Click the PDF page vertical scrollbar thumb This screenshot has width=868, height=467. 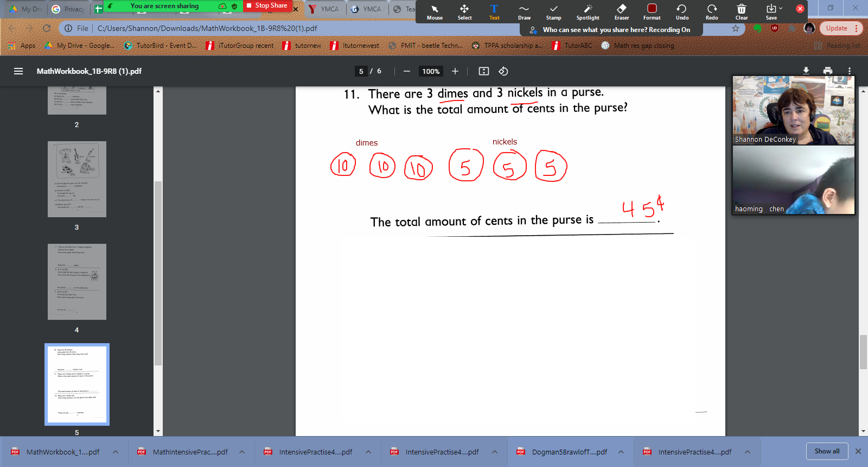(x=863, y=352)
